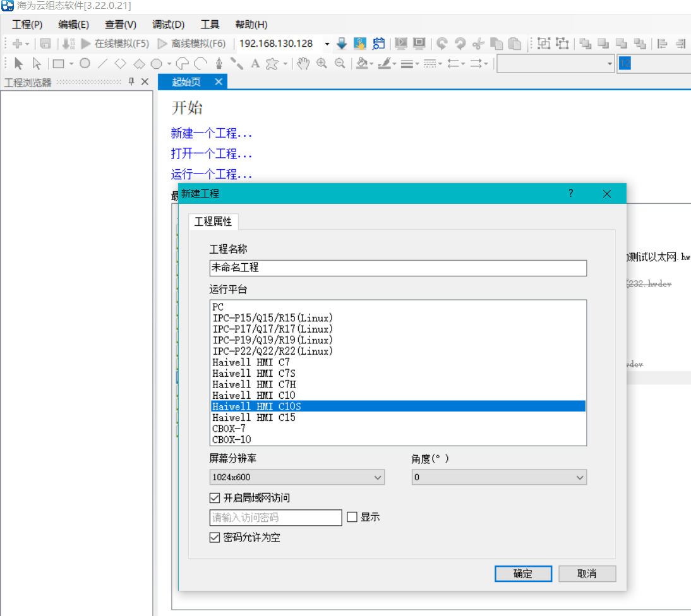Open the 查看(V) menu
This screenshot has height=616, width=691.
[x=120, y=25]
